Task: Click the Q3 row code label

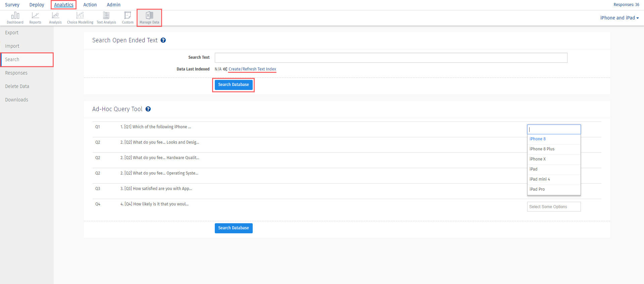Action: click(98, 189)
